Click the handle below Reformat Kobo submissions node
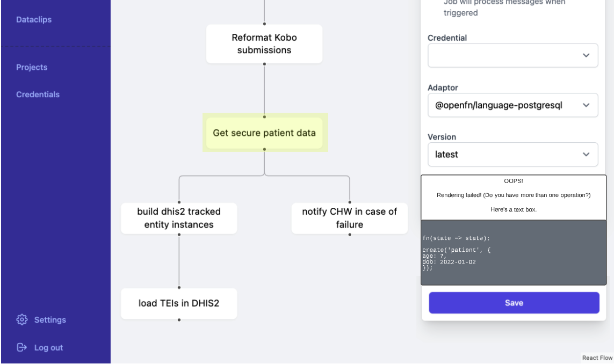The image size is (614, 364). pos(263,64)
